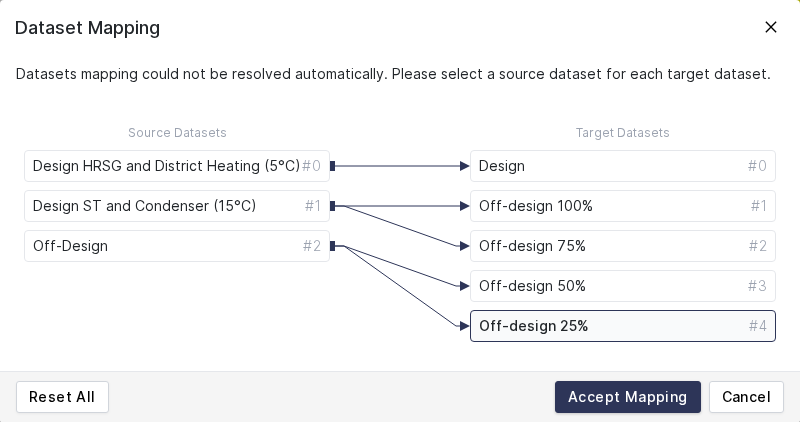Select the Off-design 100% target dataset
The image size is (800, 422).
(622, 206)
